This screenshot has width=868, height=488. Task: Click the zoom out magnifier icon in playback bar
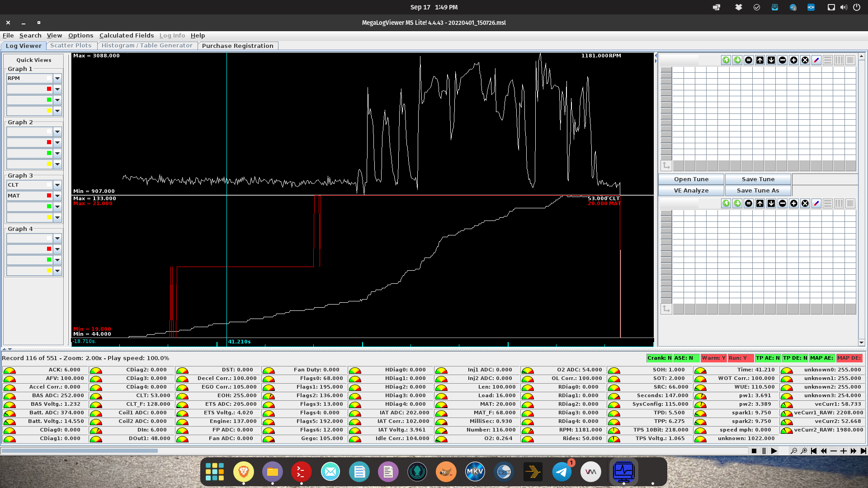(794, 451)
